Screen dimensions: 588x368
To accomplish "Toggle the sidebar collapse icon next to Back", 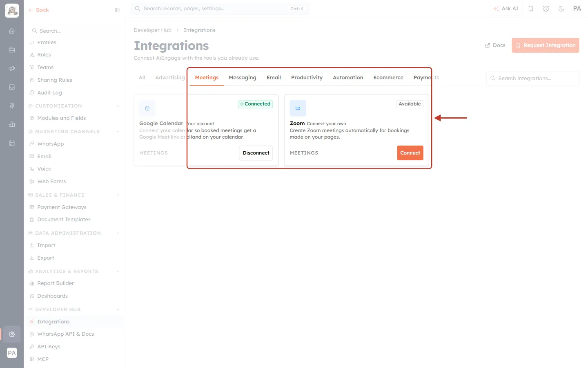I will [117, 10].
